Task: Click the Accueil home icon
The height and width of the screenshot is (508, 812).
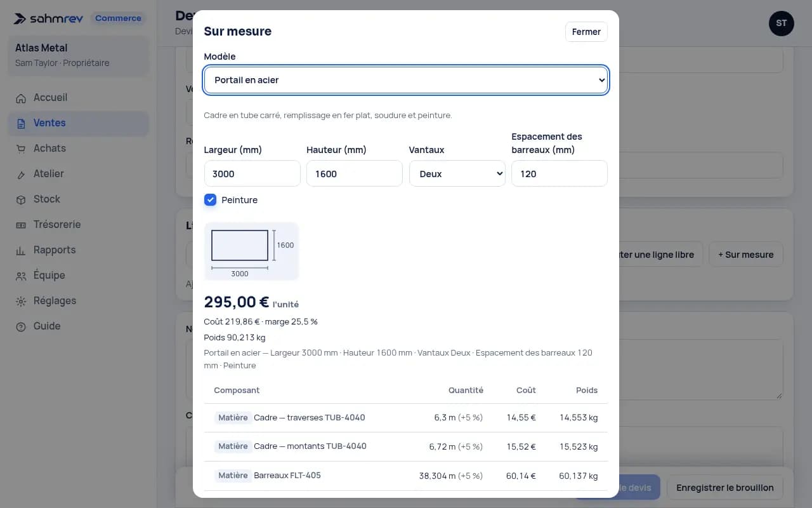Action: 21,98
